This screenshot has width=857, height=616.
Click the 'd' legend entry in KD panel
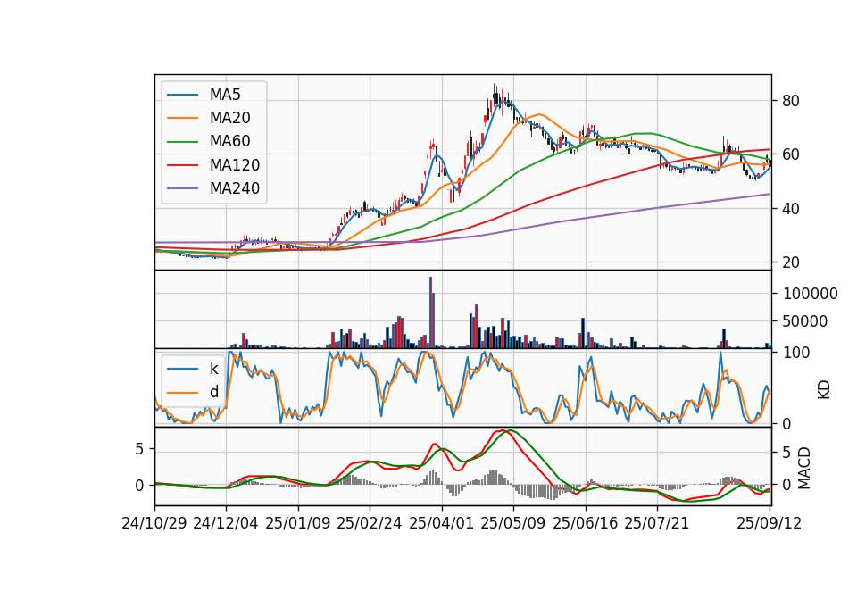[214, 392]
